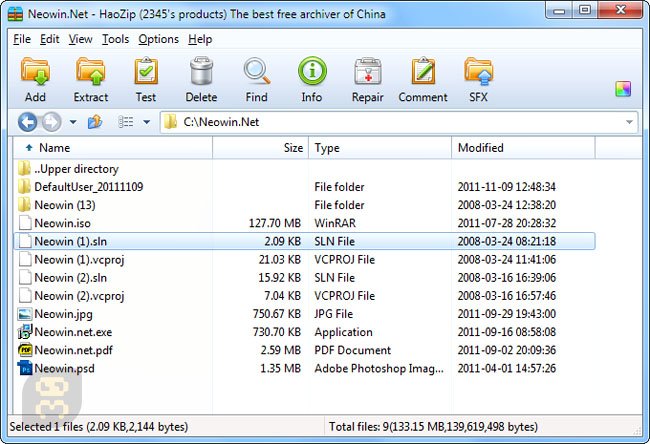Viewport: 650px width, 444px height.
Task: Select the Neowin (2).vcproj file name
Action: click(79, 296)
